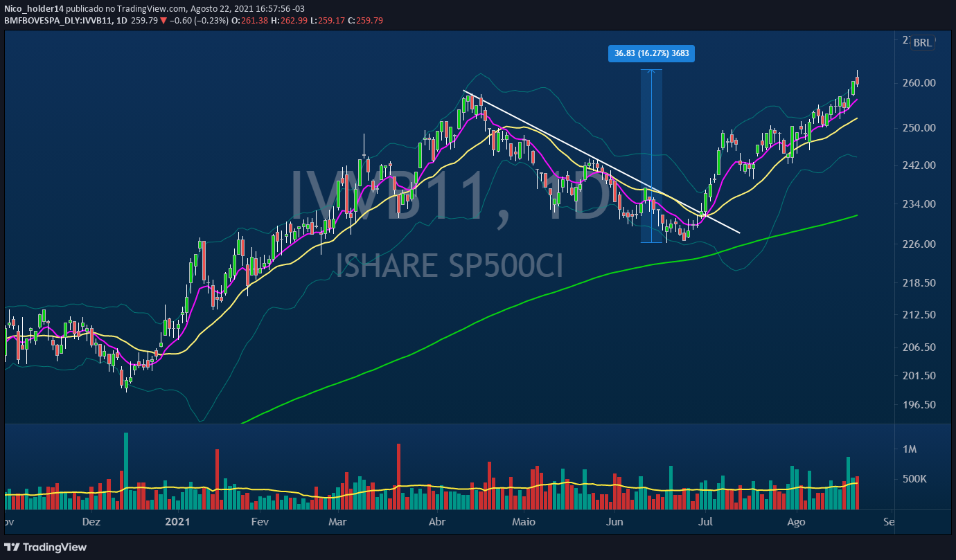The height and width of the screenshot is (560, 956).
Task: Click the BRL currency button
Action: pyautogui.click(x=923, y=43)
